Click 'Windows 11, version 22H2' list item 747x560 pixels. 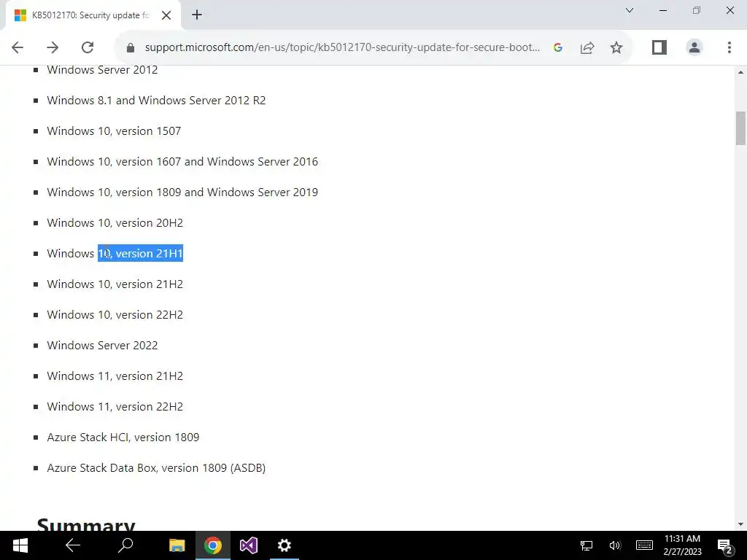coord(115,407)
